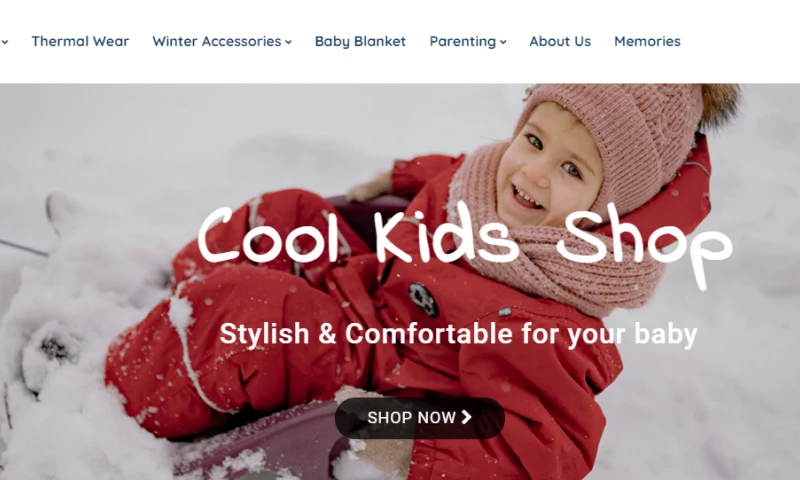Image resolution: width=800 pixels, height=480 pixels.
Task: Click the fur pom-pom on the knit hat
Action: click(x=719, y=105)
